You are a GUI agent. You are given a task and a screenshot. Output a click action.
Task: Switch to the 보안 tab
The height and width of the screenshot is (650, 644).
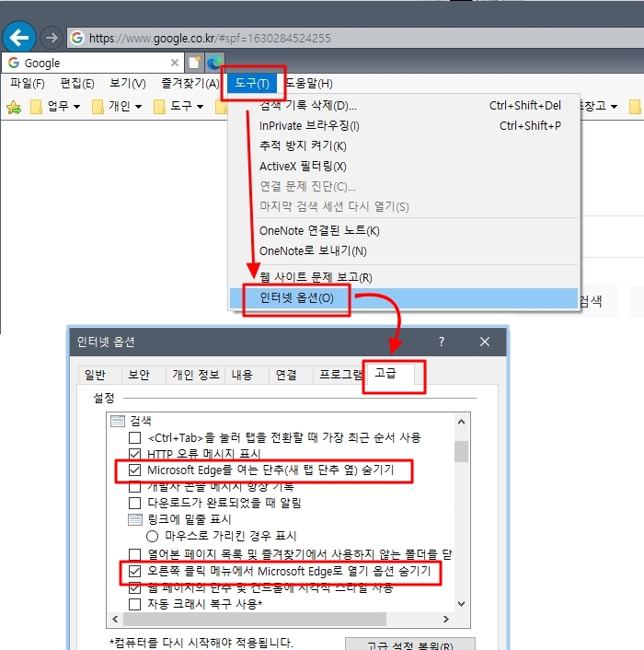[144, 375]
